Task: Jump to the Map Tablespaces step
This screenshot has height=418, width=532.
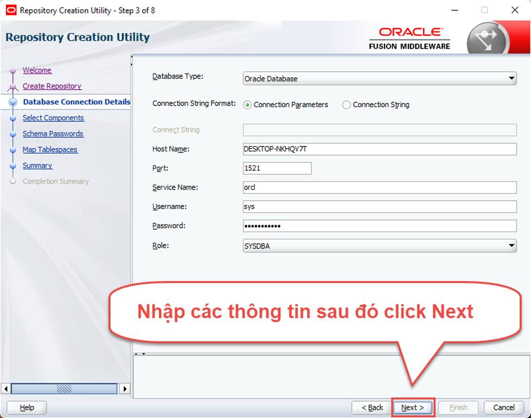Action: tap(50, 150)
